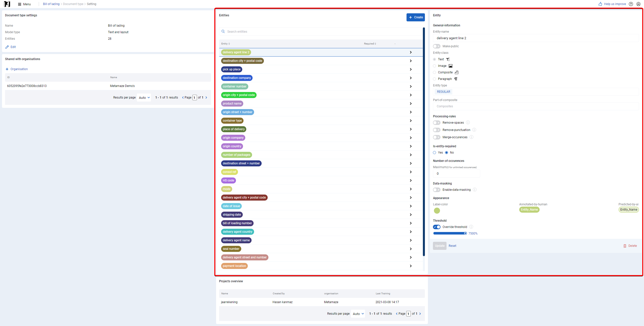
Task: Click info icon next to Remove-punctuation
Action: point(474,130)
